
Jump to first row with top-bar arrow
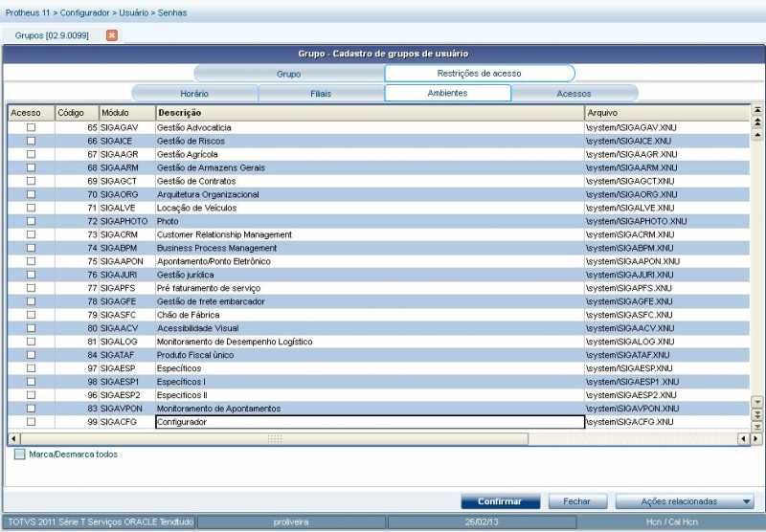757,110
